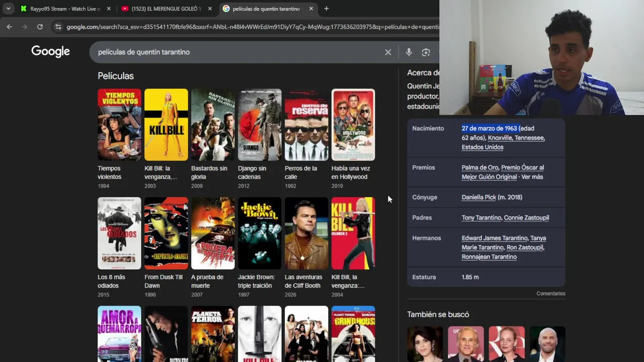Open Daniella Pick spouse link
Viewport: 644px width, 362px height.
click(x=479, y=197)
